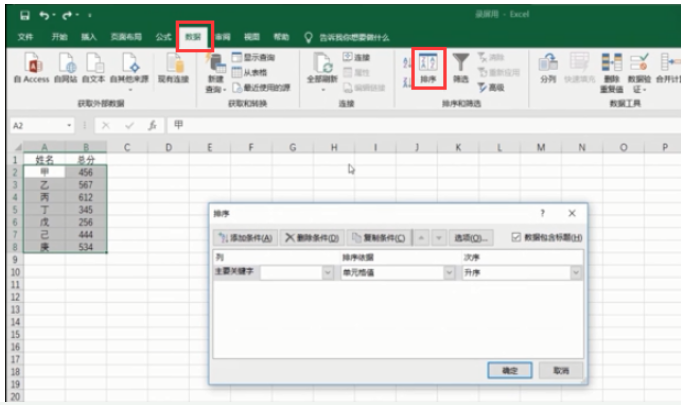681x405 pixels.
Task: Click the Z-A descending sort icon
Action: pos(407,82)
